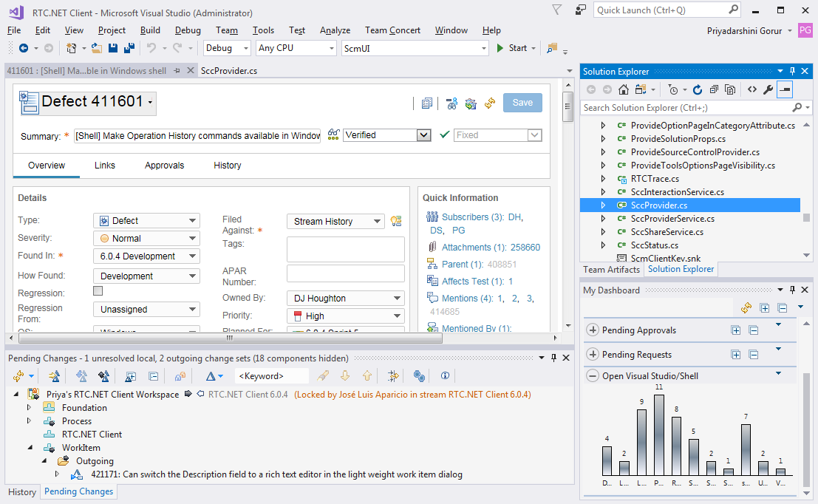Toggle Preview Selected Items in Solution Explorer
This screenshot has height=504, width=818.
click(x=785, y=89)
